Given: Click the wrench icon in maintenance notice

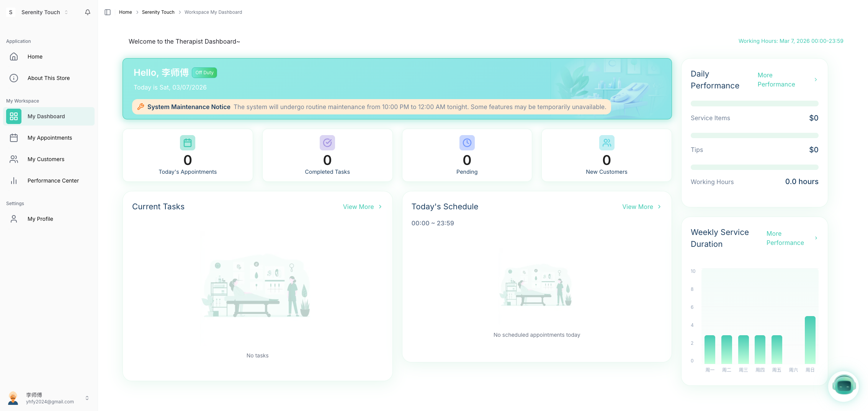Looking at the screenshot, I should [141, 107].
